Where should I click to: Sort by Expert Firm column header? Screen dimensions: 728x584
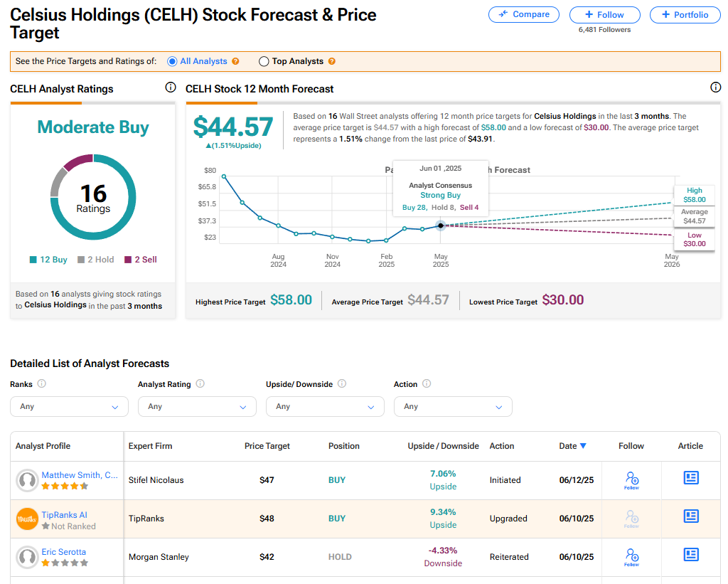pyautogui.click(x=150, y=446)
